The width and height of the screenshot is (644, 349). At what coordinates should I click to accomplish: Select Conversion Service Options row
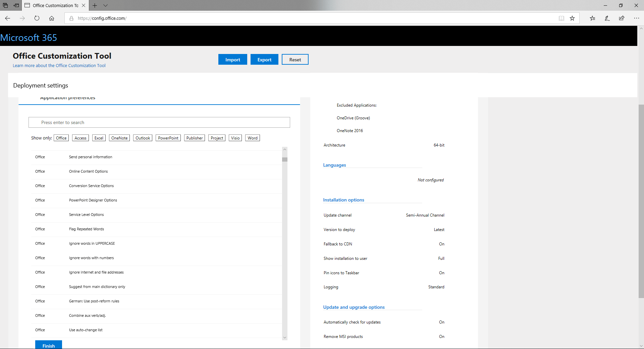157,186
